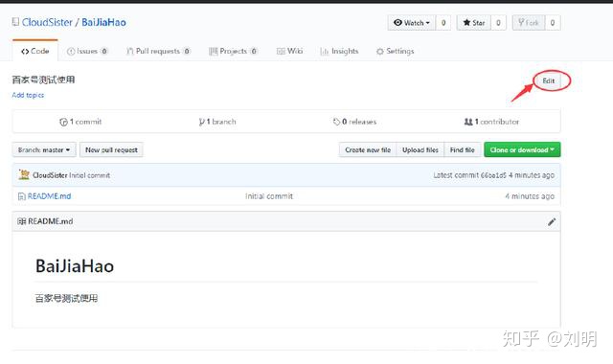View the 1 commit history link
This screenshot has height=364, width=613.
(x=80, y=122)
